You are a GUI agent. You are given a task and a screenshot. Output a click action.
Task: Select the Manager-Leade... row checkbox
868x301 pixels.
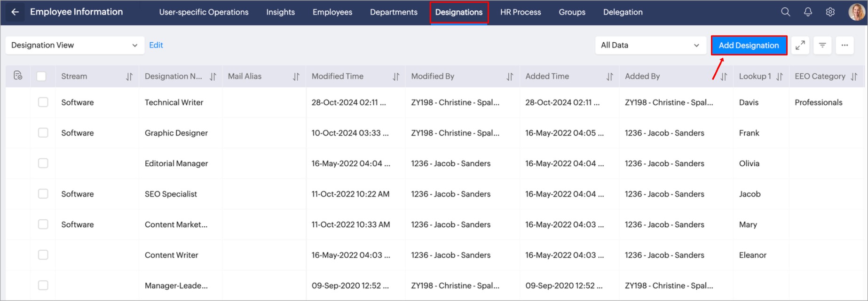(43, 285)
